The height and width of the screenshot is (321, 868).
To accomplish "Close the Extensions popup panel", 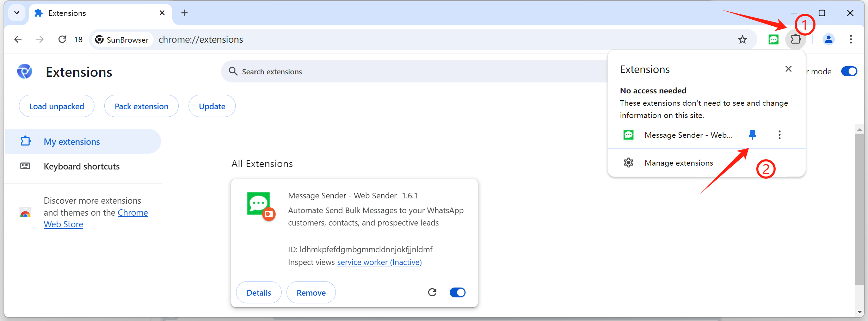I will tap(788, 69).
